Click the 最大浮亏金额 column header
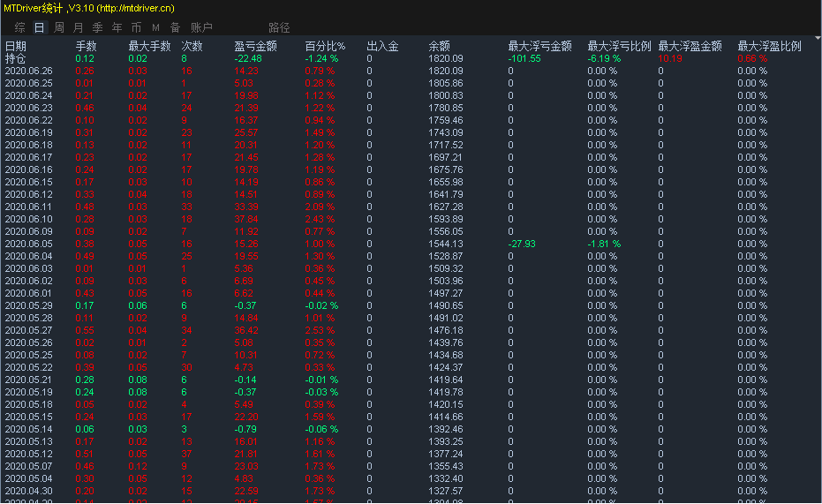This screenshot has height=504, width=822. click(x=539, y=46)
